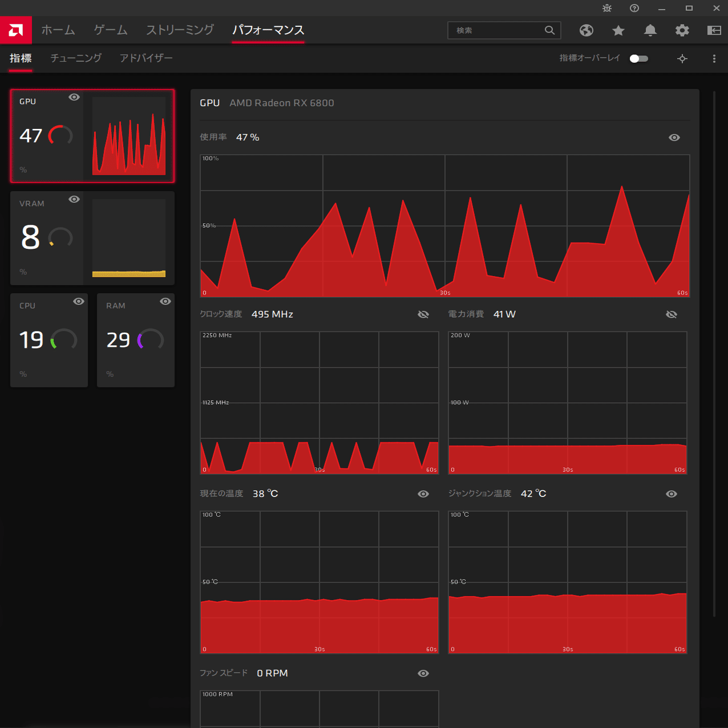Viewport: 728px width, 728px height.
Task: Click the pin icon next to 指標オーバーレイ
Action: click(682, 58)
